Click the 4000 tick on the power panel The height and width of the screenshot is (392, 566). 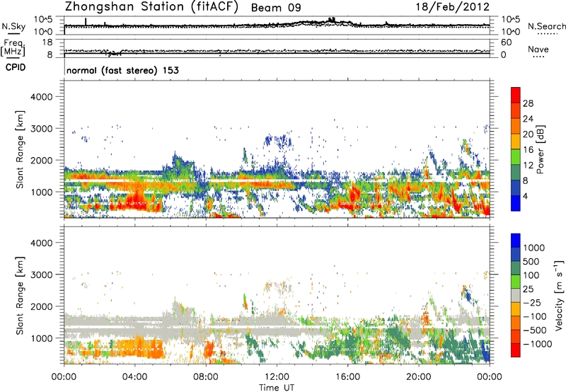click(42, 96)
